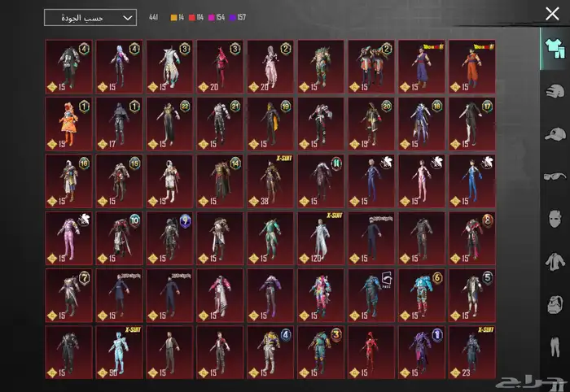Screen dimensions: 570x392
Task: Choose the X-Suit outfit marked 38
Action: [x=270, y=181]
